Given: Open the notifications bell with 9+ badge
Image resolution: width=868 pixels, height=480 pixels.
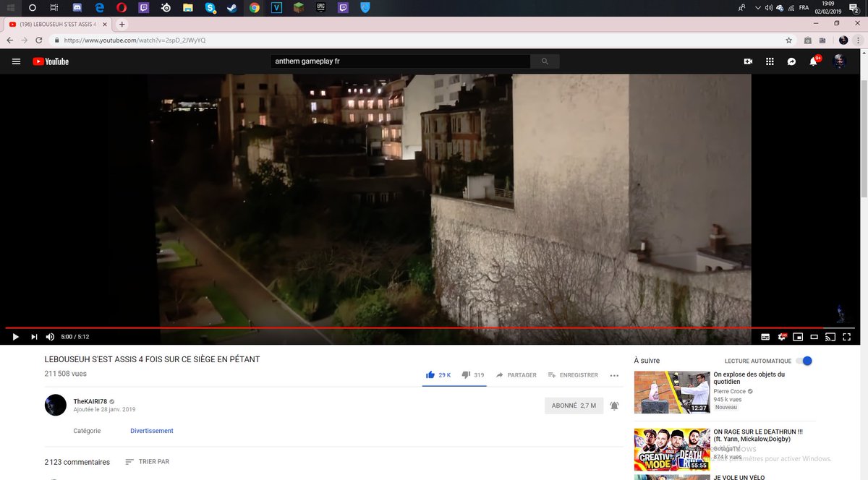Looking at the screenshot, I should (x=814, y=61).
